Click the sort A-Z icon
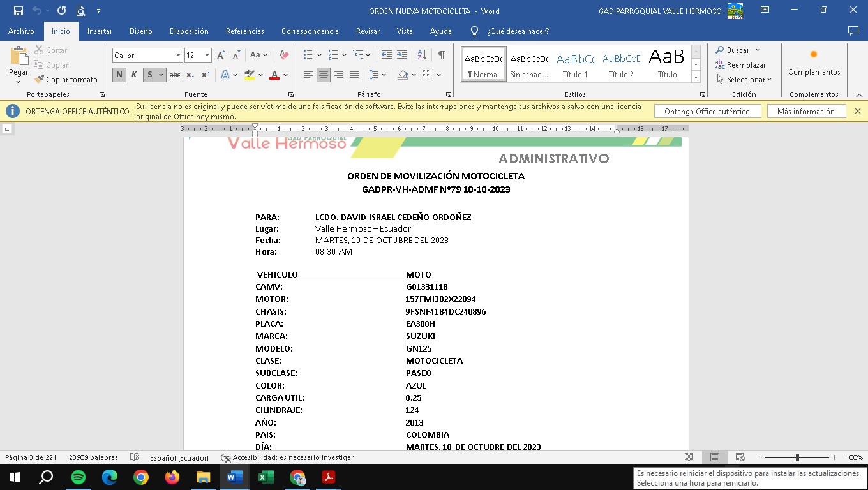This screenshot has height=490, width=868. (422, 56)
